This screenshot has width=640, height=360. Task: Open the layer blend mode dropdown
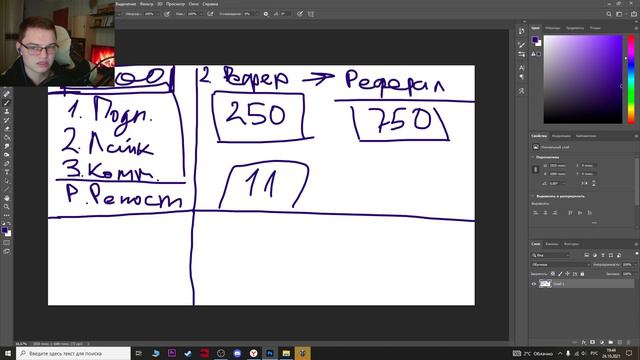click(561, 264)
